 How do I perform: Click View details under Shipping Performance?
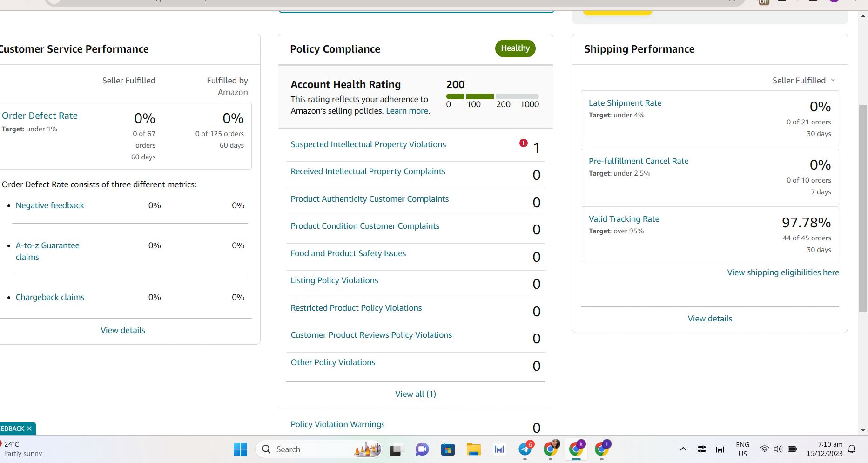710,319
